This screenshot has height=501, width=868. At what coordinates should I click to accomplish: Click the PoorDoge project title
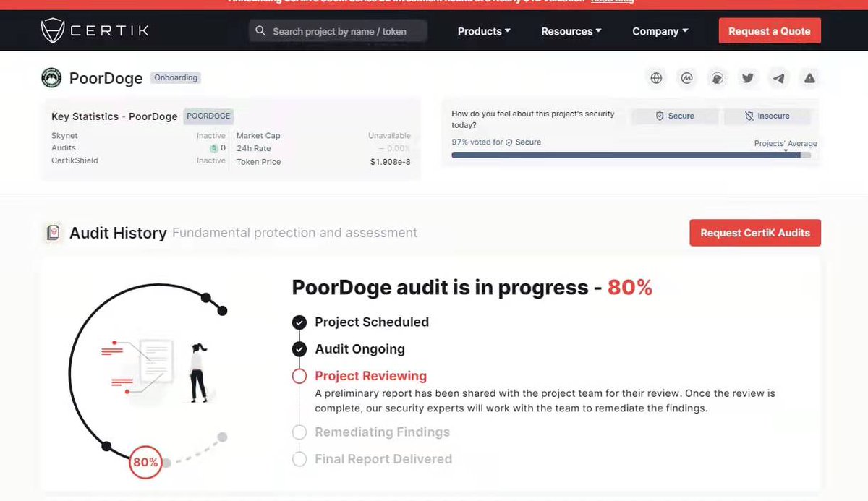[x=106, y=78]
